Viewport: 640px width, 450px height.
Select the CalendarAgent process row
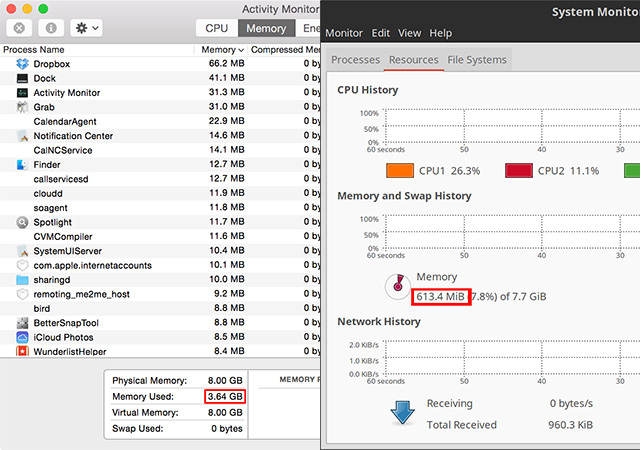(160, 121)
